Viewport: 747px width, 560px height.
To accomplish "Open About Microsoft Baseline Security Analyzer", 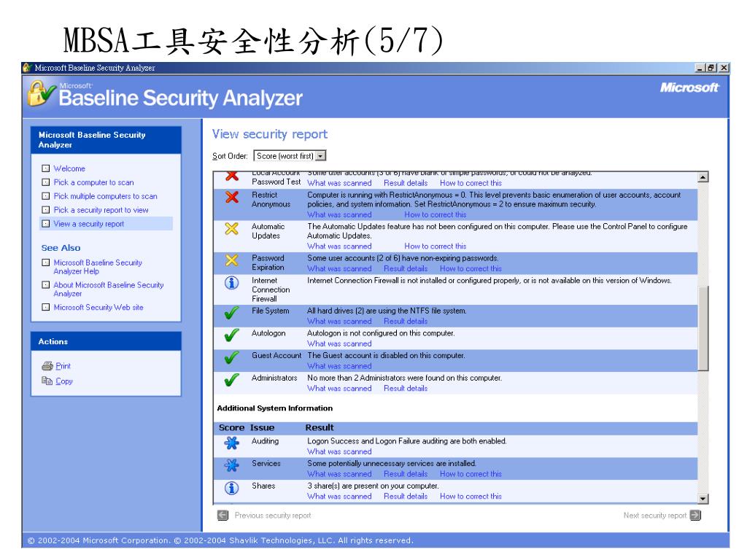I will click(x=109, y=289).
